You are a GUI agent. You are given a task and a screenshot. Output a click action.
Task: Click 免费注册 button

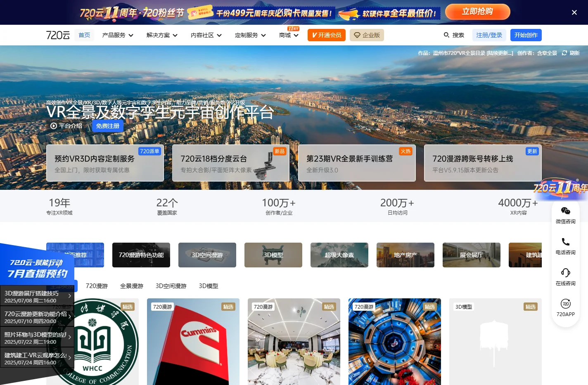point(108,126)
